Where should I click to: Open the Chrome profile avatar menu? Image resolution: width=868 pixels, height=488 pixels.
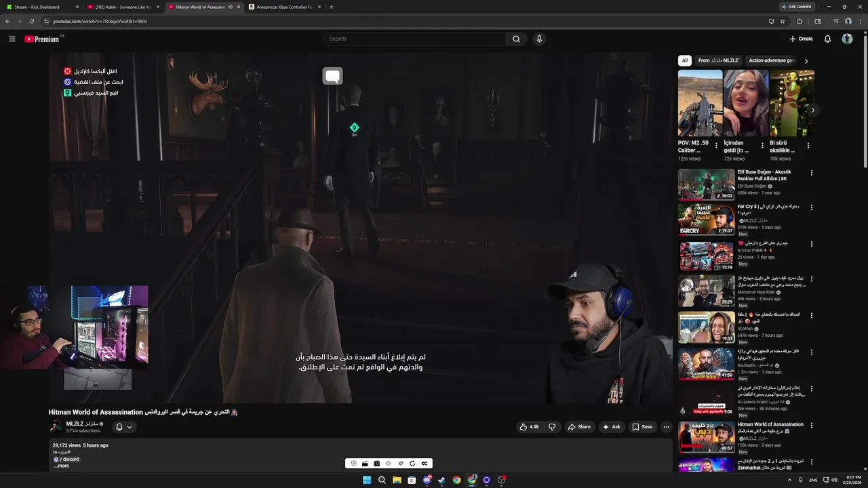click(x=848, y=21)
